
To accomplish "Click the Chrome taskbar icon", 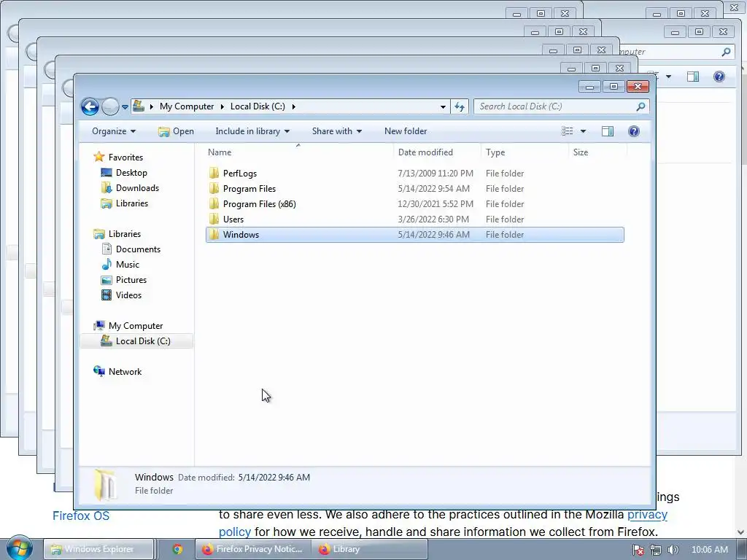I will pos(178,549).
